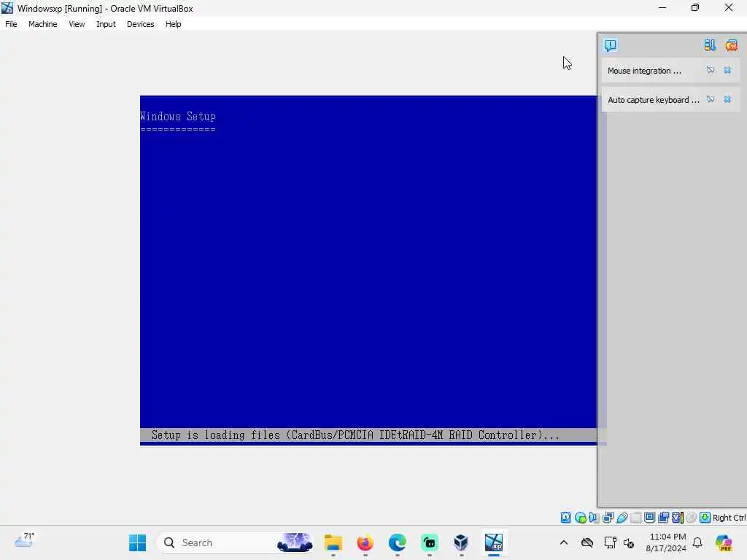Click the optical disk indicator in status bar
747x560 pixels.
[580, 518]
